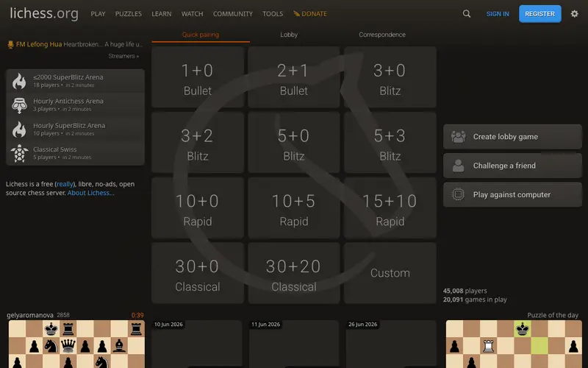Open gelyaromanova's live game board
The image size is (588, 368).
[76, 344]
